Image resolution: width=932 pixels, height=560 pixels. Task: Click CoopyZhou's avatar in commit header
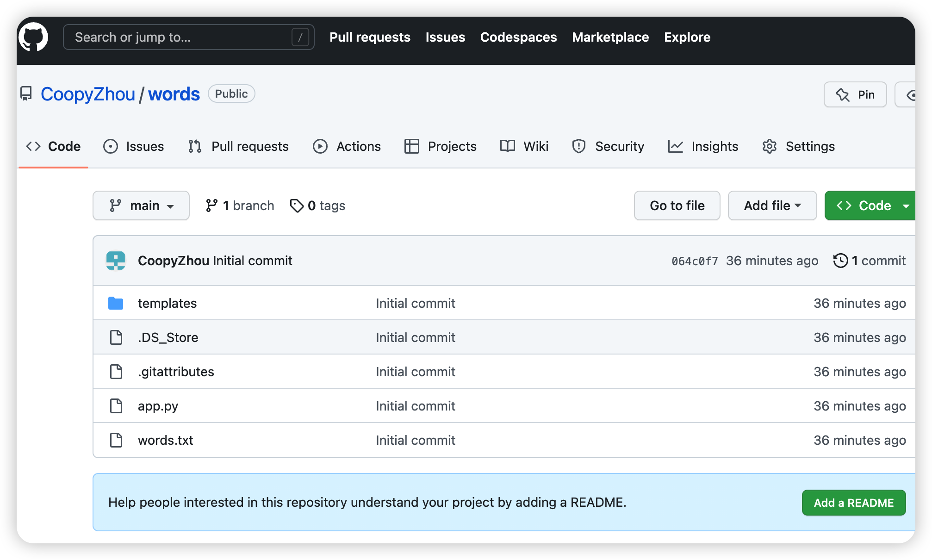pyautogui.click(x=116, y=261)
